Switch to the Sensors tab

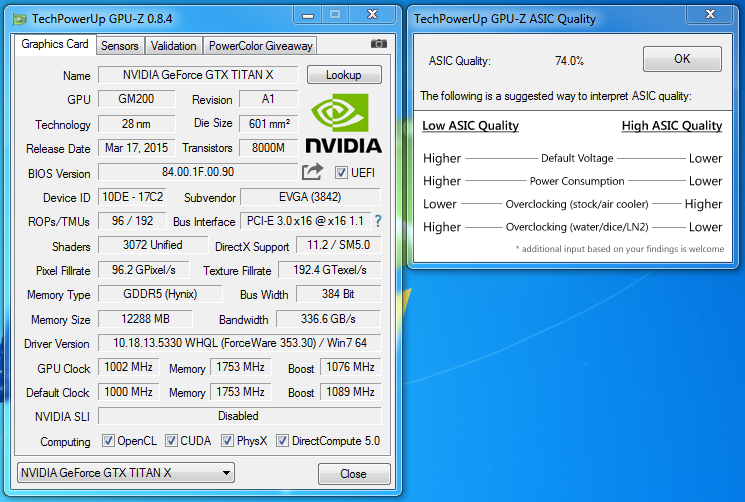click(x=120, y=46)
